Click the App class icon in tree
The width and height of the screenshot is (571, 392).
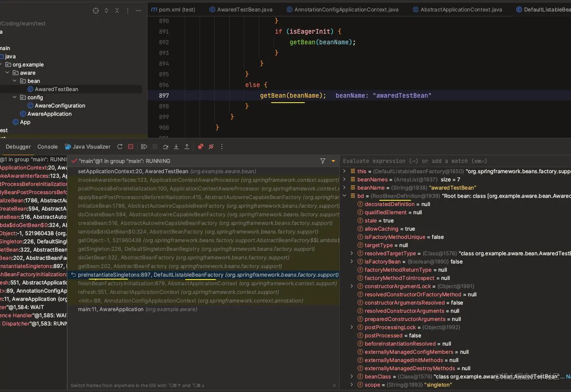tap(16, 122)
